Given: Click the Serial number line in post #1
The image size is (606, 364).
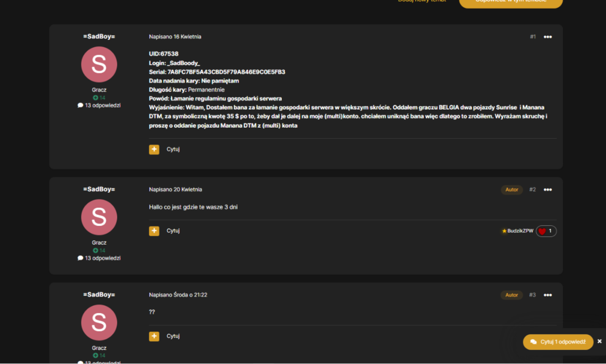Looking at the screenshot, I should point(217,72).
